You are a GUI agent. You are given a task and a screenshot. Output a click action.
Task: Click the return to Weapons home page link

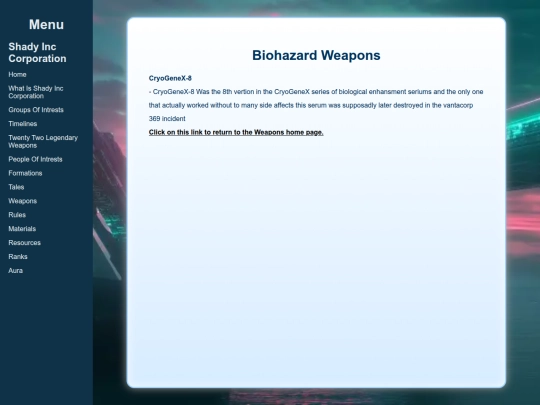point(236,132)
